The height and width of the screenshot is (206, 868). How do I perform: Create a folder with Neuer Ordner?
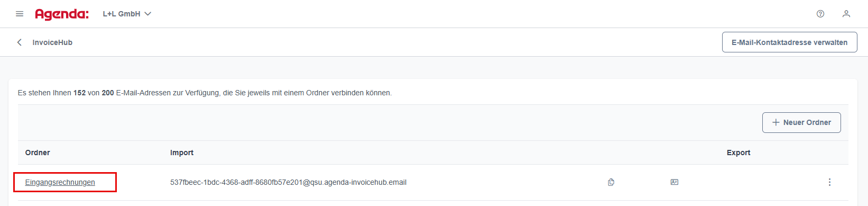801,122
